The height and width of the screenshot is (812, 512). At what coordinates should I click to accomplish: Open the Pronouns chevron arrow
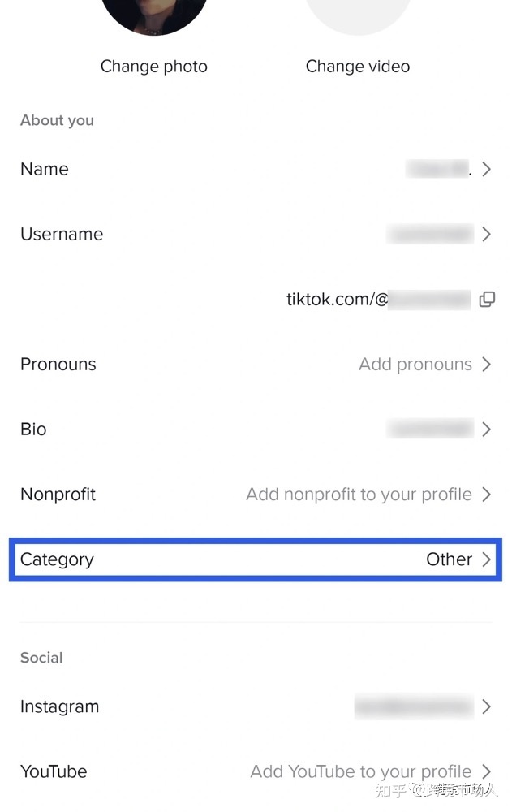point(486,364)
